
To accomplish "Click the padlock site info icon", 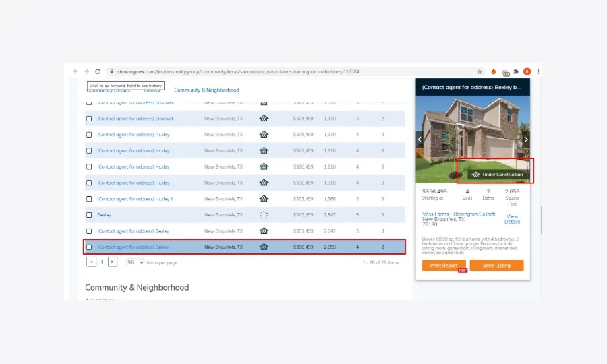I will [x=111, y=71].
